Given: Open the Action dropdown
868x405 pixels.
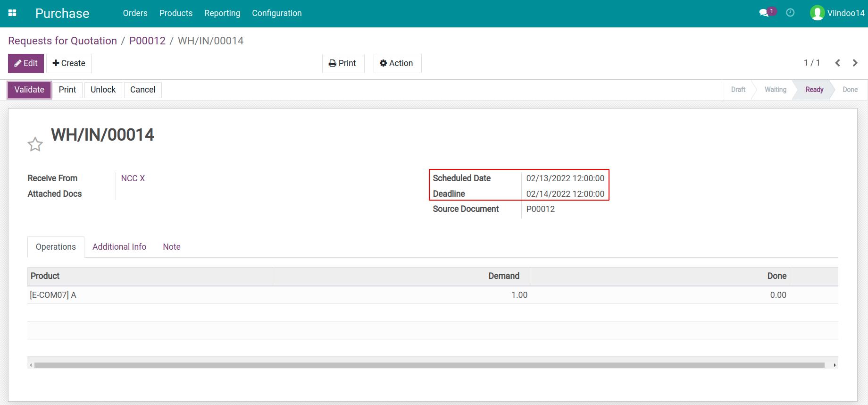Looking at the screenshot, I should [x=397, y=63].
